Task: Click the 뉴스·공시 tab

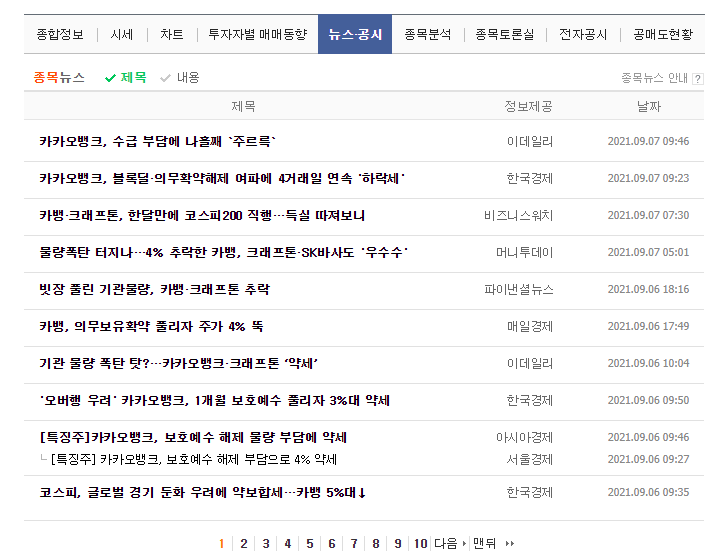Action: (x=355, y=34)
